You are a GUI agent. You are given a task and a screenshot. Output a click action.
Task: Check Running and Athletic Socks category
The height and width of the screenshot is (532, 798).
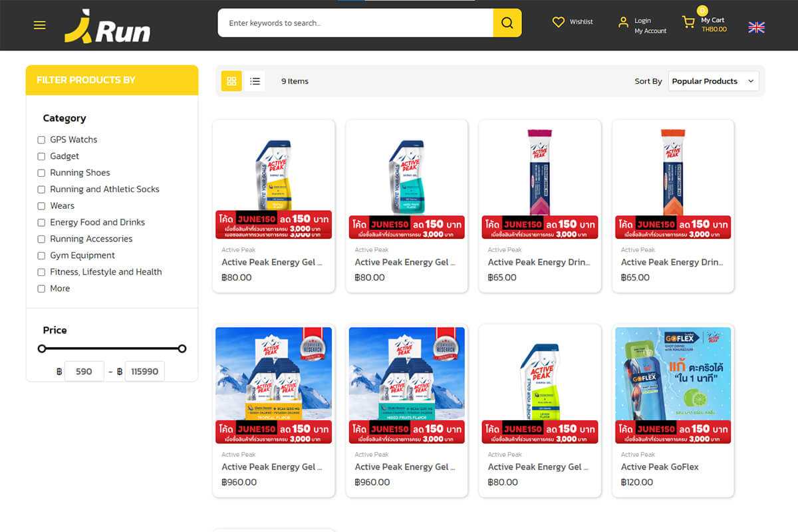(x=41, y=190)
